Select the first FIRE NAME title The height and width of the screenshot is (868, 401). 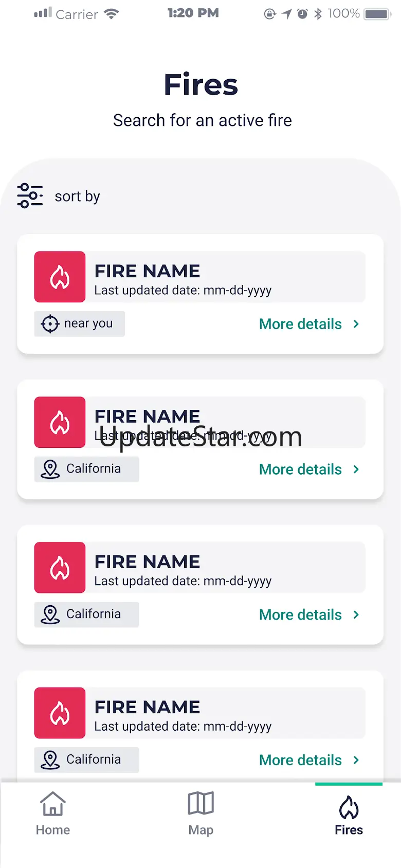point(147,271)
